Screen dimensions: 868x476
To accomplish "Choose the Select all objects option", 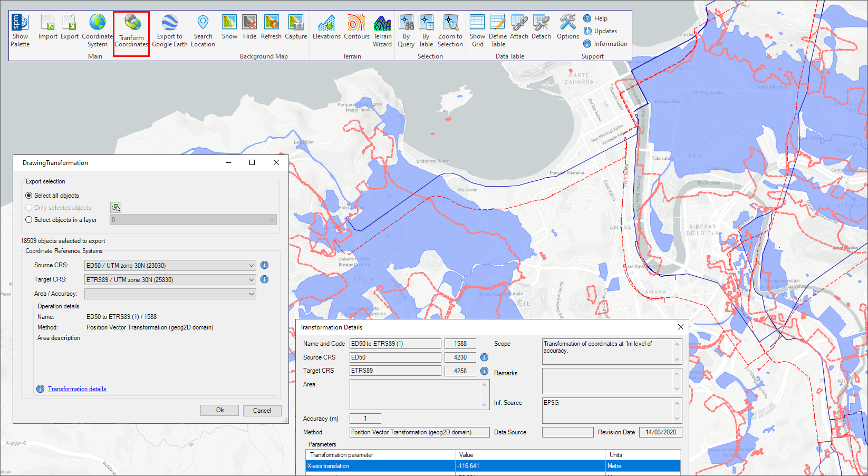I will (52, 196).
